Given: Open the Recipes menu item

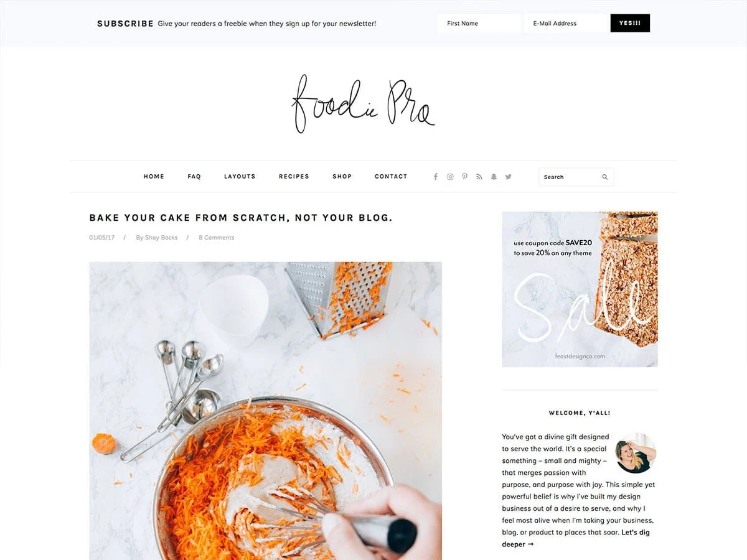Looking at the screenshot, I should tap(294, 177).
